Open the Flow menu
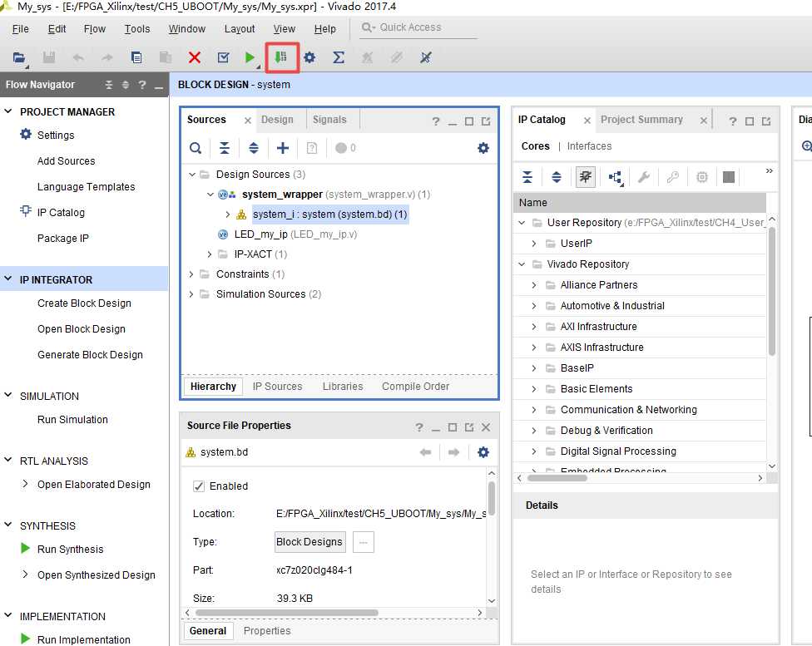This screenshot has width=812, height=646. pos(95,29)
